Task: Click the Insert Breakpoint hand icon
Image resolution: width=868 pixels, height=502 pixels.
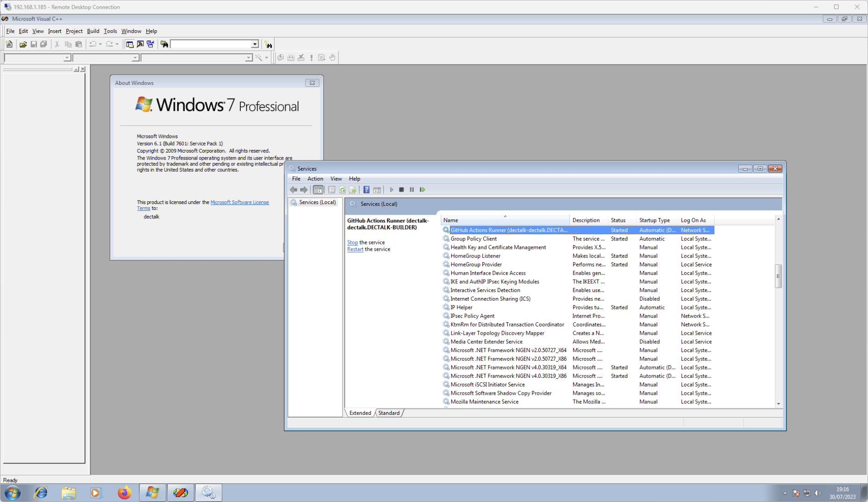Action: pos(332,58)
